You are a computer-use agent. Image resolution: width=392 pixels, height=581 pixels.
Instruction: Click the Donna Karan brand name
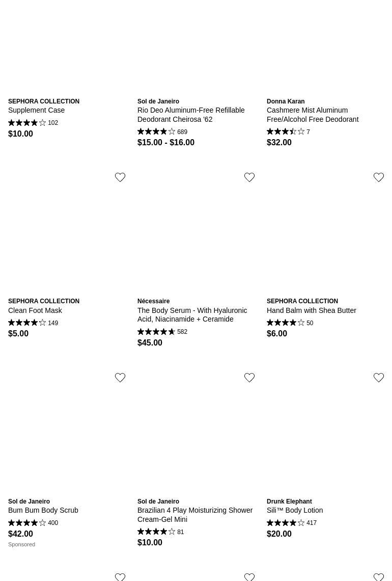coord(286,101)
